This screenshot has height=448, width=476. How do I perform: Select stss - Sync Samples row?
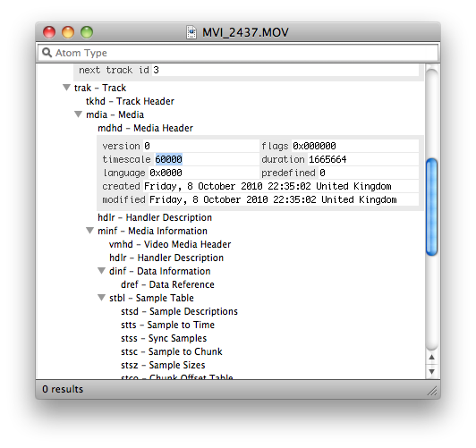(x=164, y=338)
